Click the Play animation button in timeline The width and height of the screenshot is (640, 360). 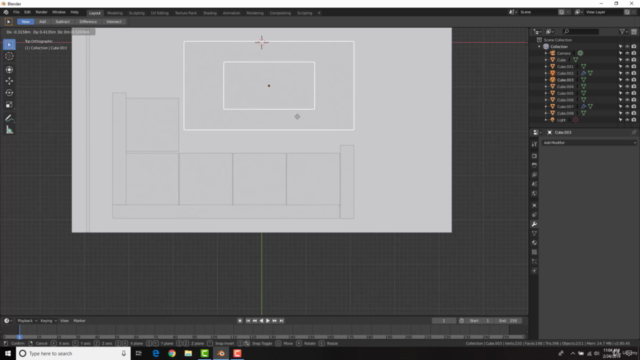[x=268, y=321]
